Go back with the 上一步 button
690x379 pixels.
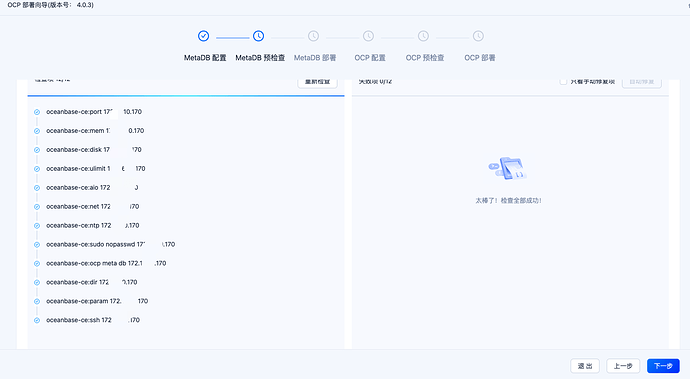(x=623, y=366)
